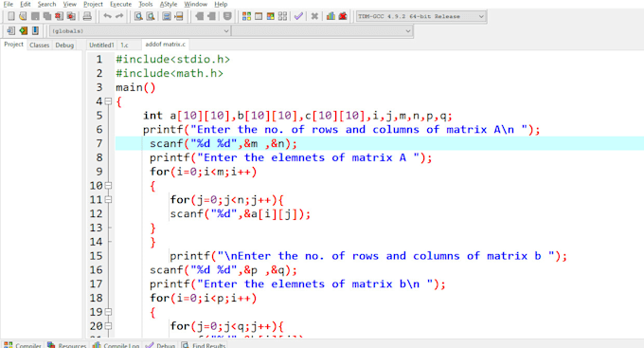Click the Goto line toolbar icon
The height and width of the screenshot is (348, 644).
point(179,16)
